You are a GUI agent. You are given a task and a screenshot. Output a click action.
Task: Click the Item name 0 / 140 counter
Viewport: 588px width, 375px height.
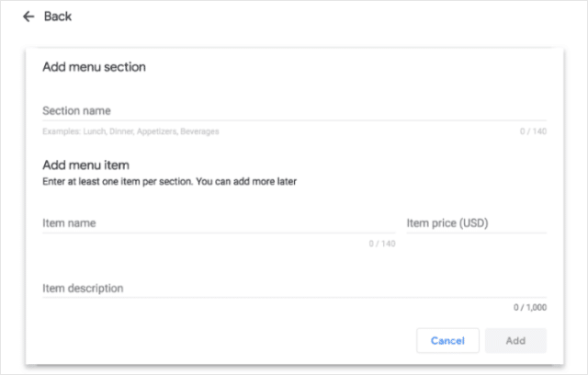tap(382, 244)
